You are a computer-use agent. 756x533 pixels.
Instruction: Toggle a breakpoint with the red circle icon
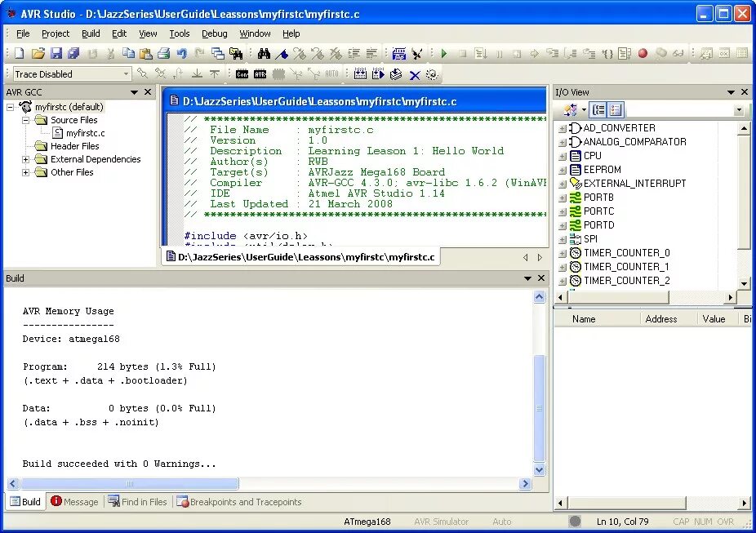coord(643,54)
